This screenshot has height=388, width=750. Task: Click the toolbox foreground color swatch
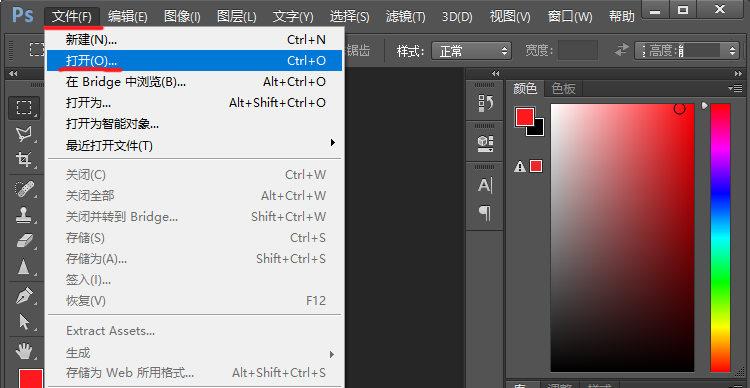pyautogui.click(x=30, y=378)
